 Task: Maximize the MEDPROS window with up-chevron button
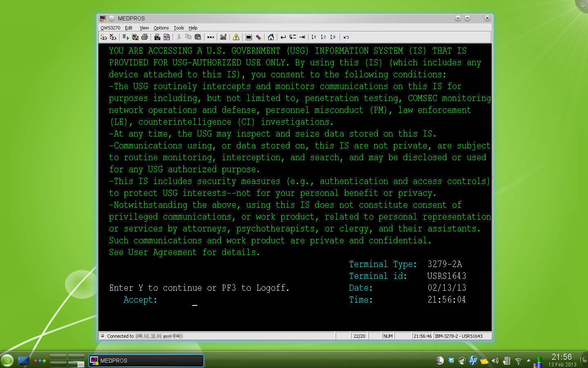467,18
